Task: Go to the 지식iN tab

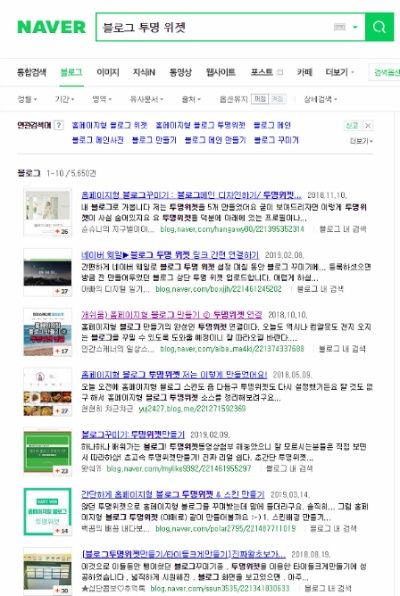Action: click(x=144, y=72)
